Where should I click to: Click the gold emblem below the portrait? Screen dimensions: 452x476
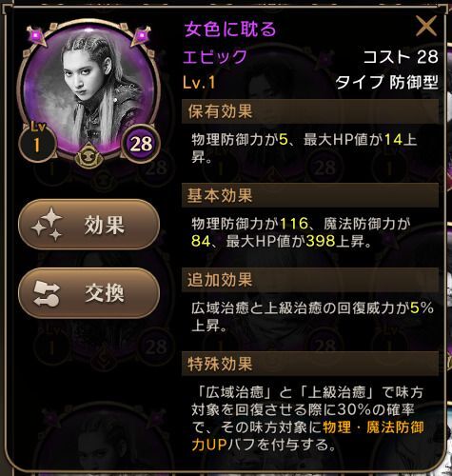89,155
